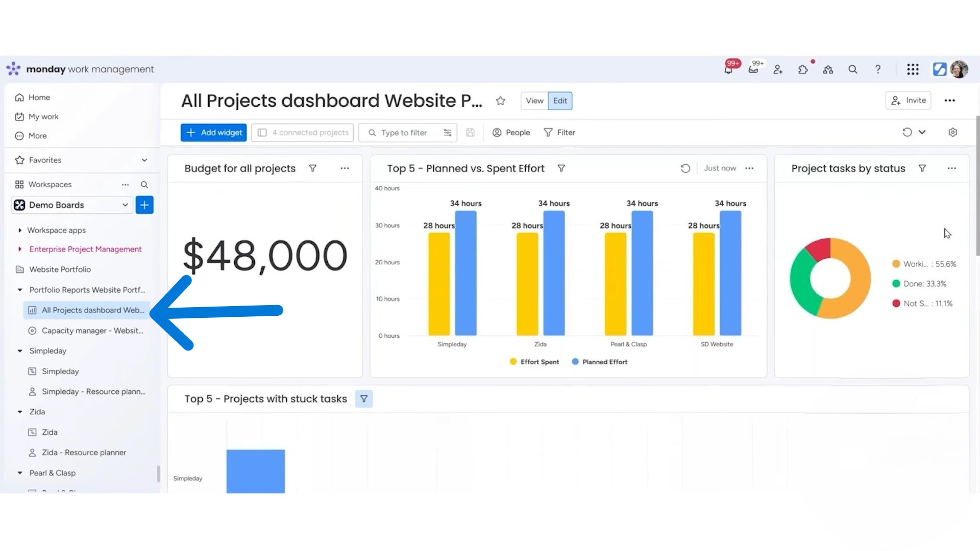Open Planned vs. Spent Effort widget menu
The width and height of the screenshot is (980, 551).
pyautogui.click(x=749, y=168)
